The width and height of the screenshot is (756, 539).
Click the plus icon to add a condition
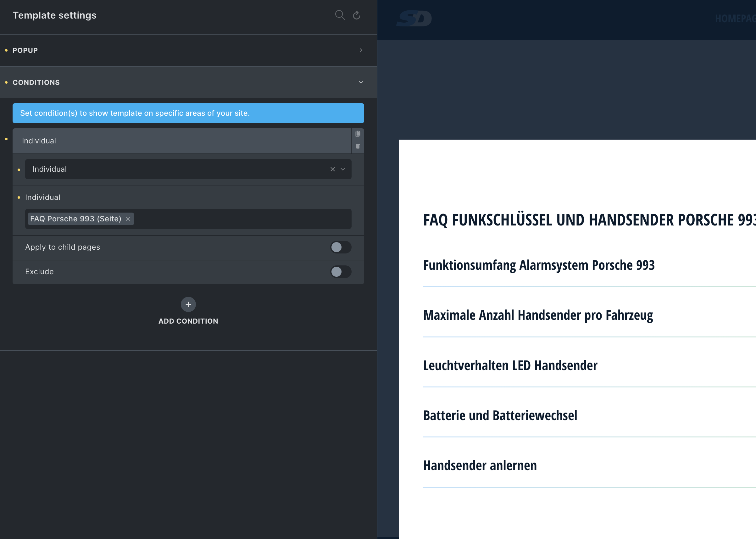coord(188,304)
